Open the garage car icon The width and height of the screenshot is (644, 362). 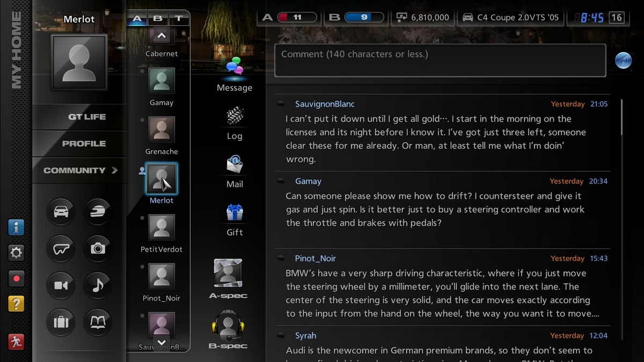tap(61, 212)
